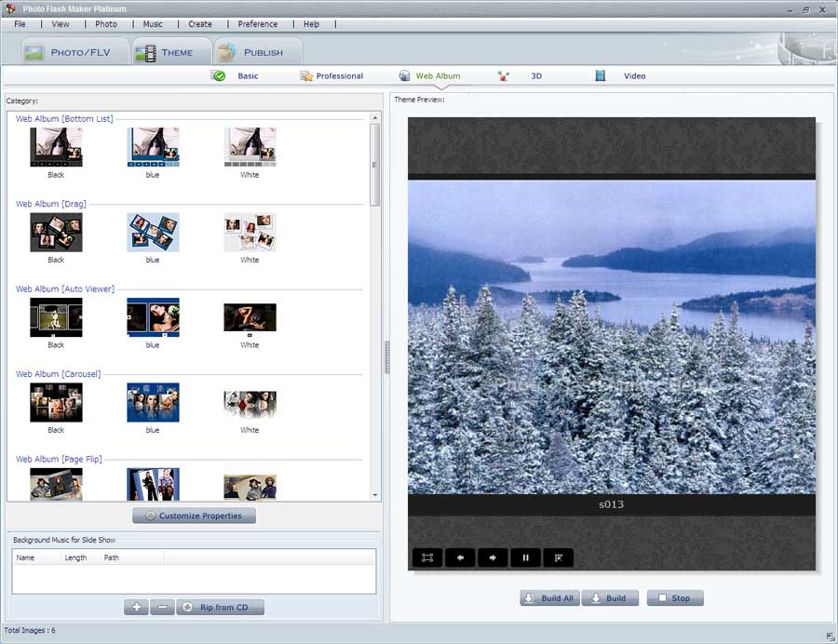838x644 pixels.
Task: Expand the Music menu
Action: [x=153, y=24]
